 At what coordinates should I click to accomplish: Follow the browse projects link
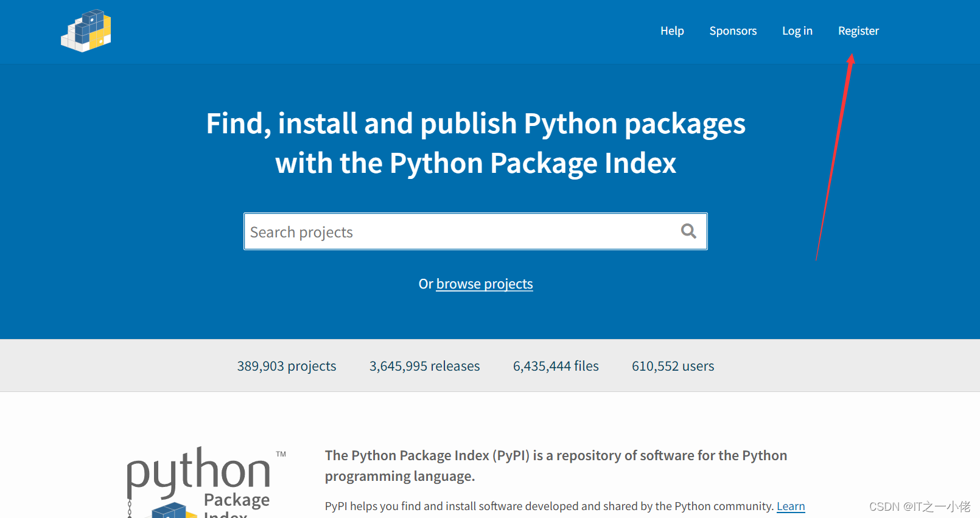point(485,284)
